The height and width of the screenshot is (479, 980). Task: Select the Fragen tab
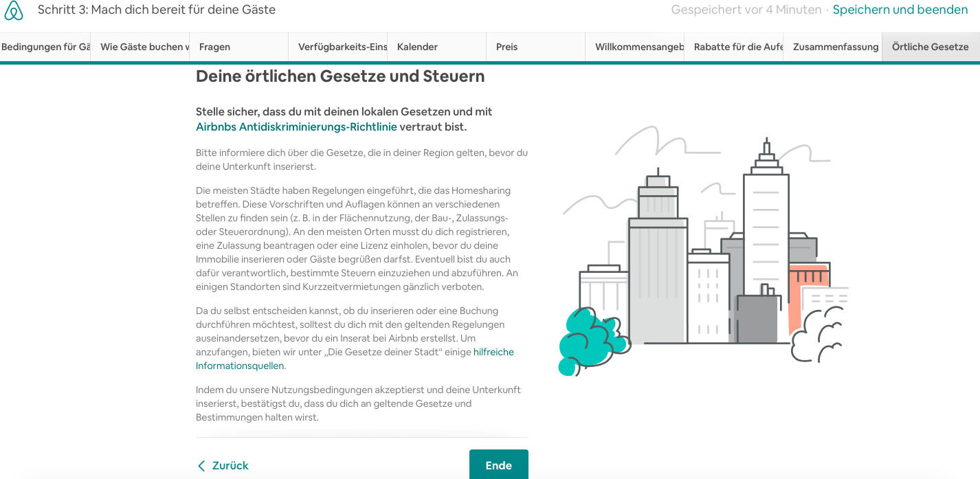pos(238,47)
